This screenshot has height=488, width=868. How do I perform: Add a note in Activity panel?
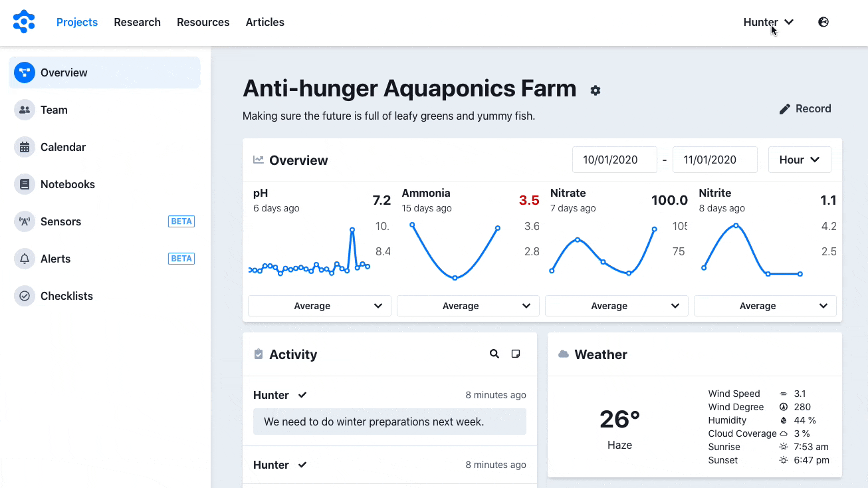pos(516,354)
